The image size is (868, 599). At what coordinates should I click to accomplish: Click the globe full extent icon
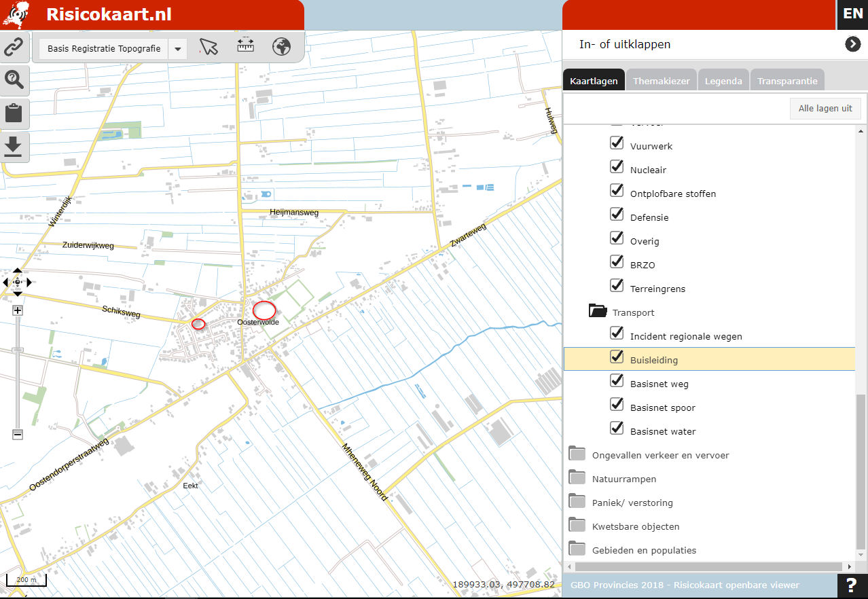(x=281, y=48)
